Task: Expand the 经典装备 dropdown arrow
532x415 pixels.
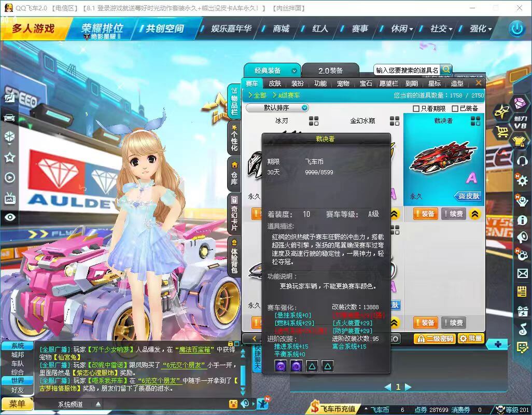Action: (294, 71)
